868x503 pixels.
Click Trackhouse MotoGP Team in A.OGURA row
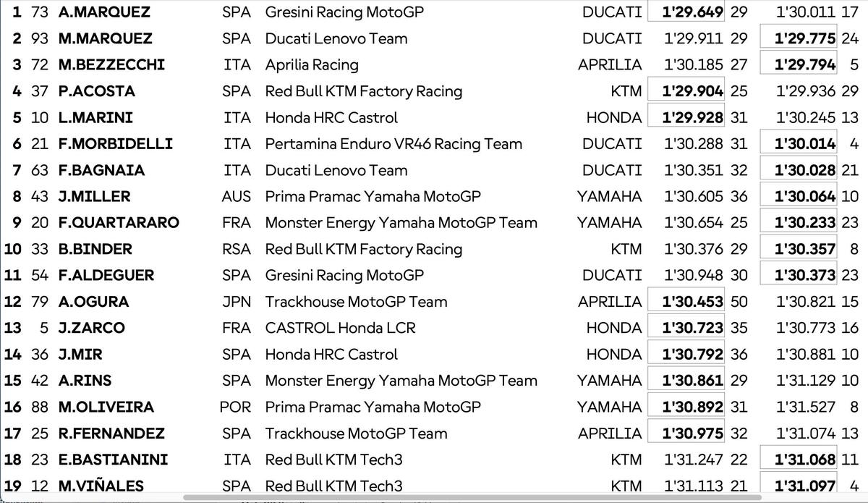[x=356, y=302]
